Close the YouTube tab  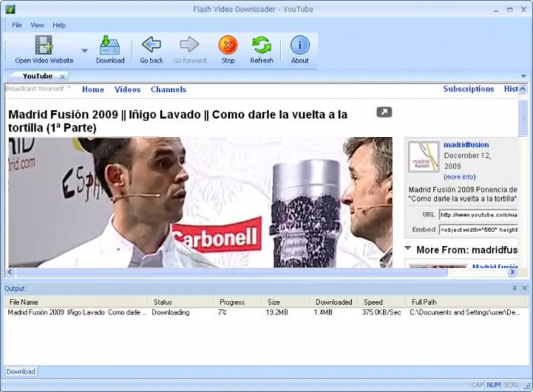pos(62,77)
